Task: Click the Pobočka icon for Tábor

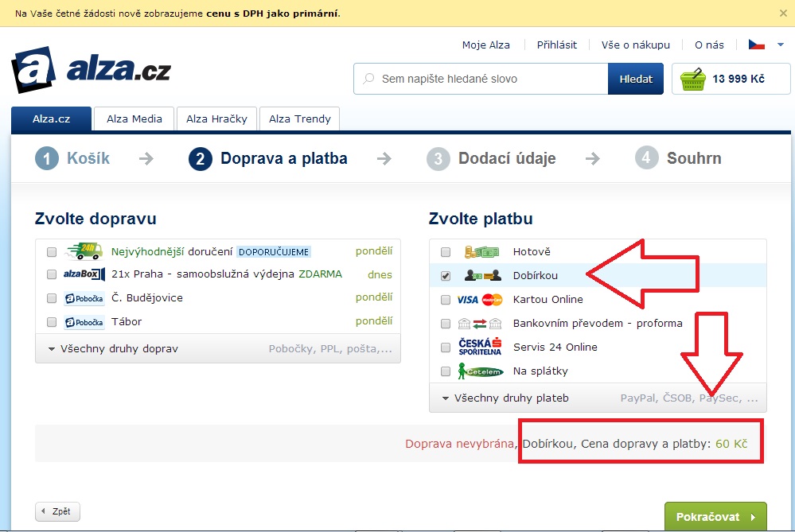Action: pyautogui.click(x=84, y=322)
